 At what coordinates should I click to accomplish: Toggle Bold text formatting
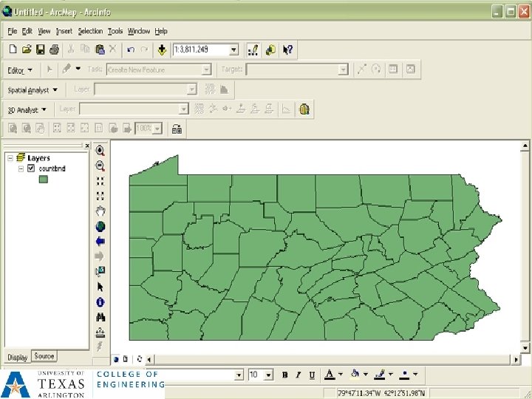coord(285,375)
